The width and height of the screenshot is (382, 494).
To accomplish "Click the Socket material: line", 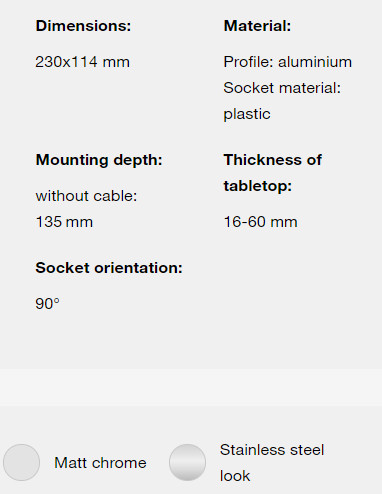I will coord(282,88).
